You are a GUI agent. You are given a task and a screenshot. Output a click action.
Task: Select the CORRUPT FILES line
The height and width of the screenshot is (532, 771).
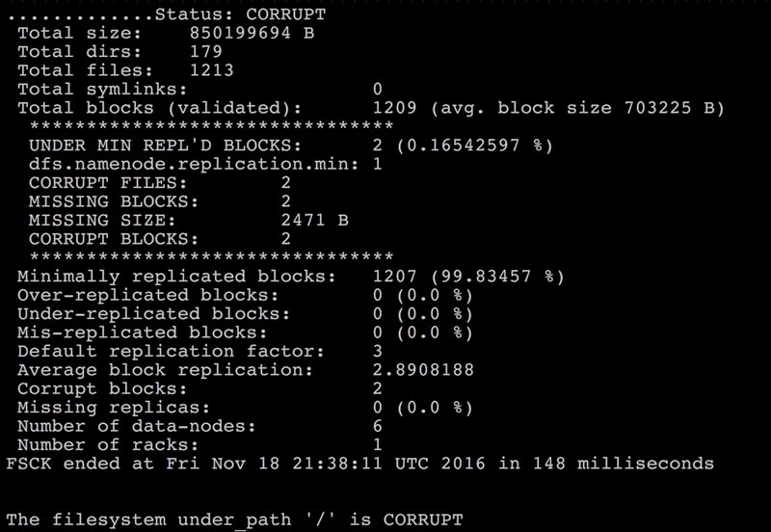point(160,183)
